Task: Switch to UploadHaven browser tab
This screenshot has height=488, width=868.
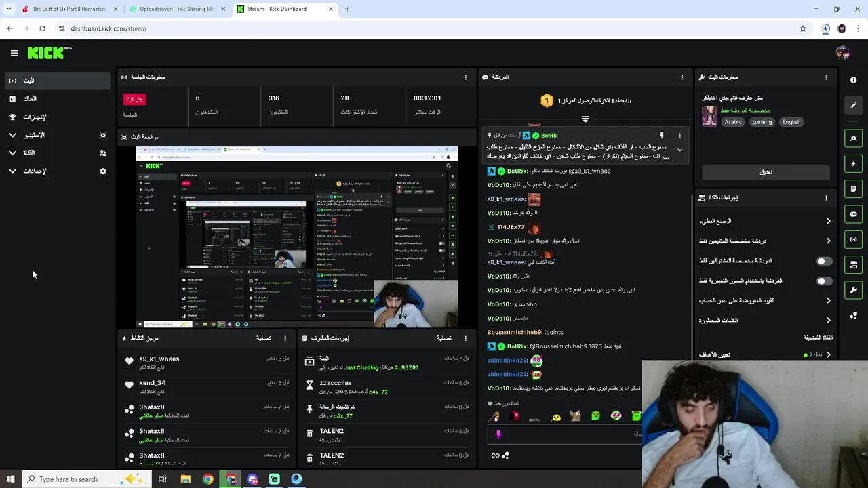Action: point(176,9)
